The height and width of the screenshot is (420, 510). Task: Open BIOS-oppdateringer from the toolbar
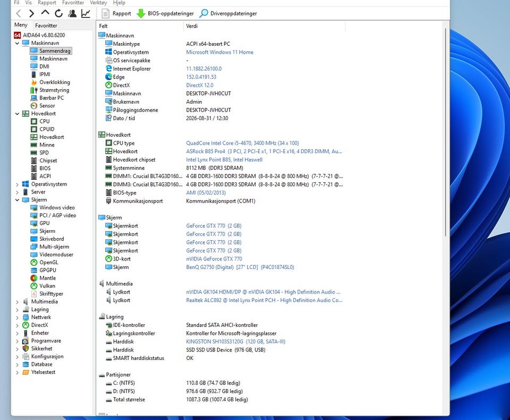pos(165,13)
